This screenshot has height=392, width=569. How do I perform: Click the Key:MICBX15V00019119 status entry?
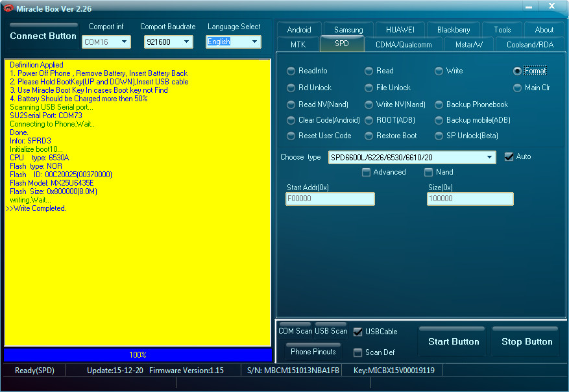coord(394,371)
